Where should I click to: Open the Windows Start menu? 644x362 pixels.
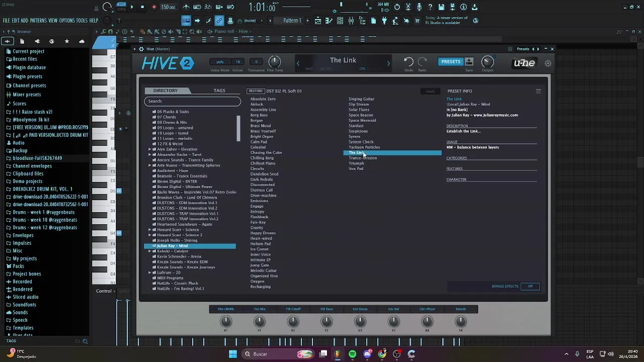click(233, 354)
